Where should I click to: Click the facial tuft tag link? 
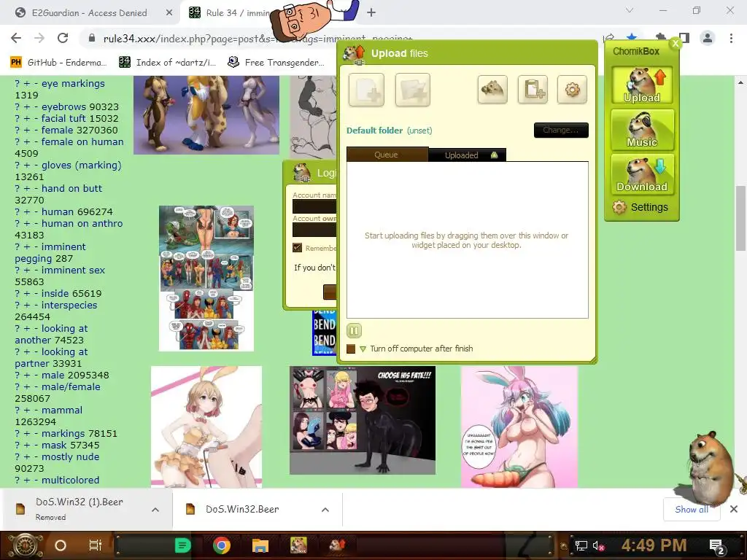point(66,118)
